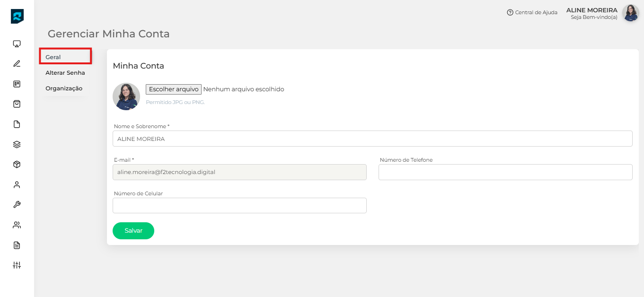Image resolution: width=644 pixels, height=297 pixels.
Task: Open the Central de Ajuda link
Action: [532, 12]
